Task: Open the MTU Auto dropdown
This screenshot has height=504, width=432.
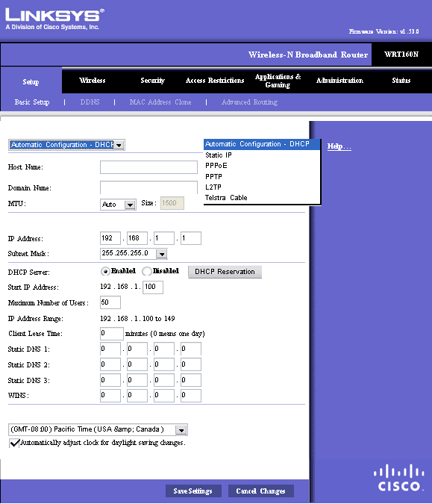Action: 118,205
